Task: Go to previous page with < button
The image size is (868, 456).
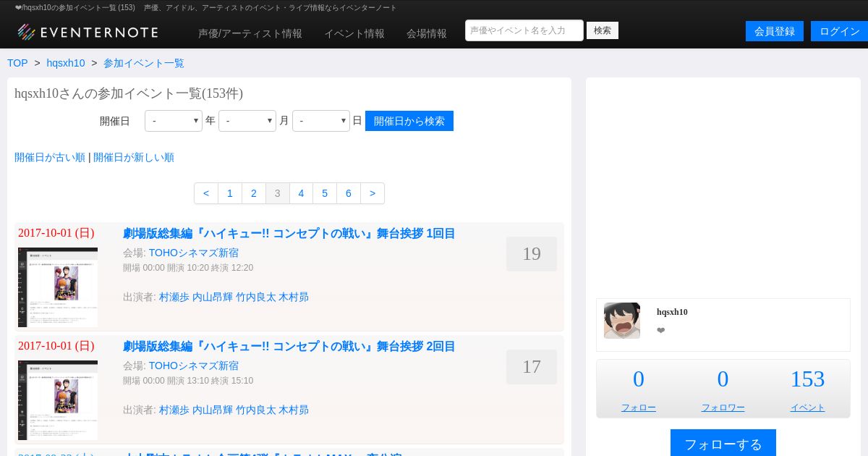Action: (206, 193)
